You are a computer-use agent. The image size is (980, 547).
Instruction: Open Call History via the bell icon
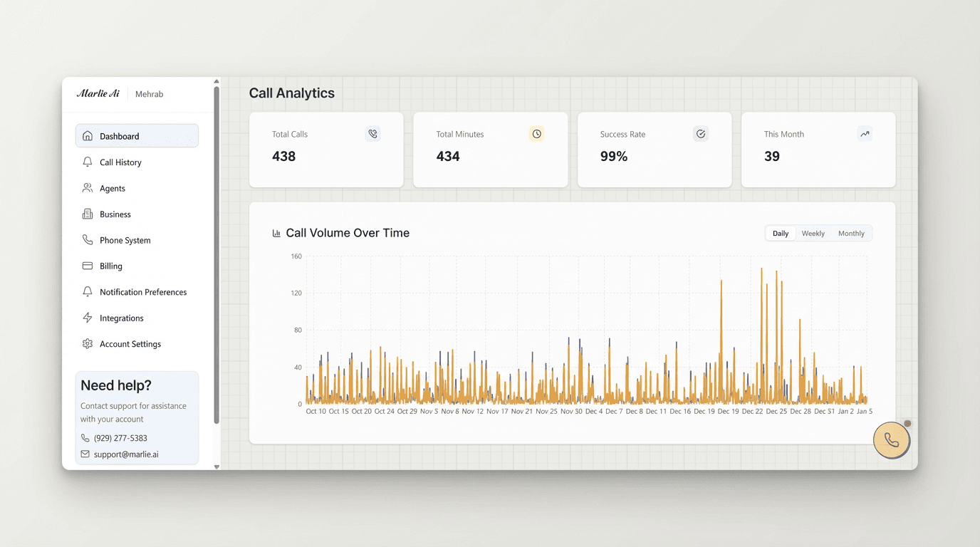point(87,162)
